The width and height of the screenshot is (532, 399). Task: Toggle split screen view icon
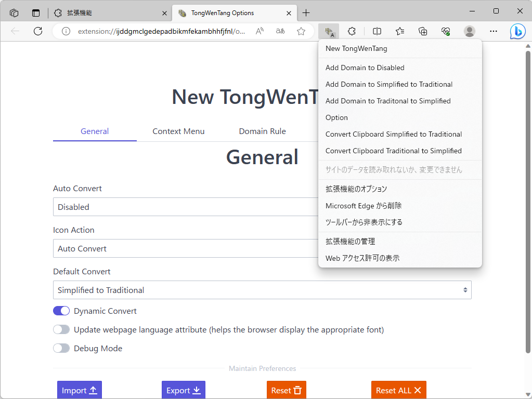(x=377, y=32)
